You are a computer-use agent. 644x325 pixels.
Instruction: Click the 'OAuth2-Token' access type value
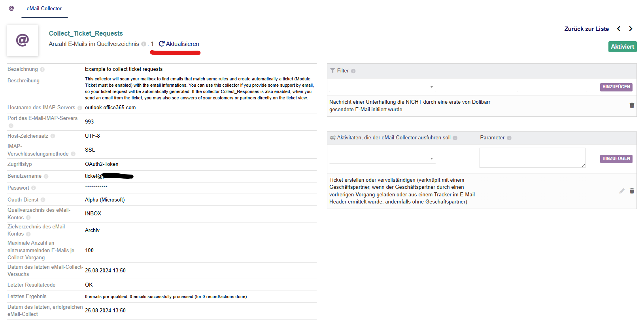tap(102, 164)
